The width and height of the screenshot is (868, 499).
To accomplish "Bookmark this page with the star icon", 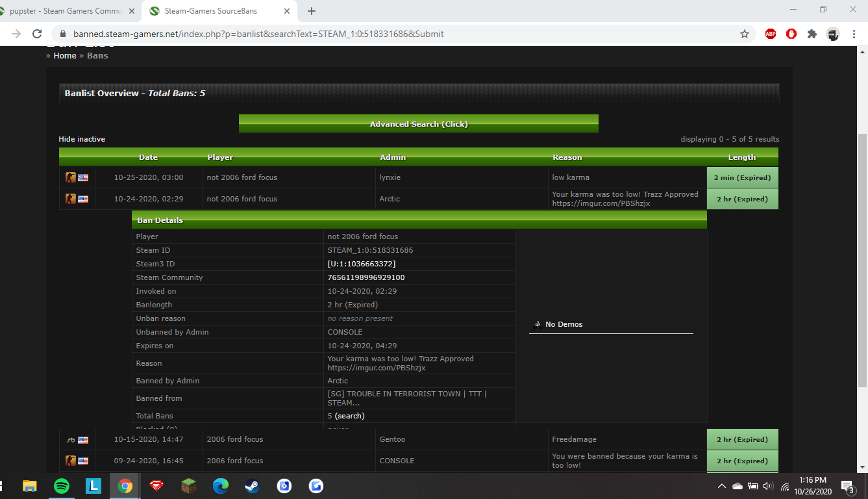I will click(745, 34).
